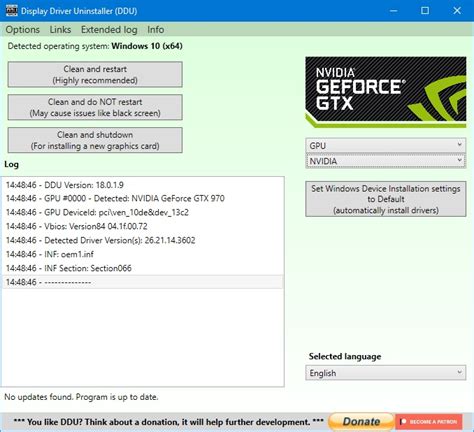
Task: Click the NVIDIA GeForce GTX logo image
Action: [x=386, y=92]
